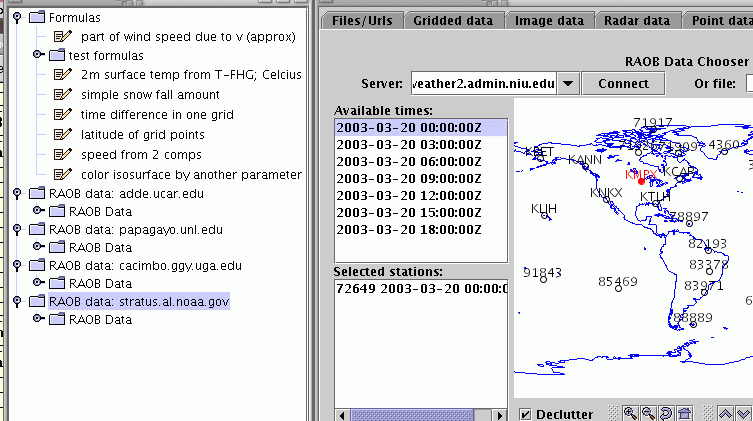Select RAOB data: cacimbo.ggy.uga.edu tree item
The height and width of the screenshot is (421, 753).
pos(145,266)
